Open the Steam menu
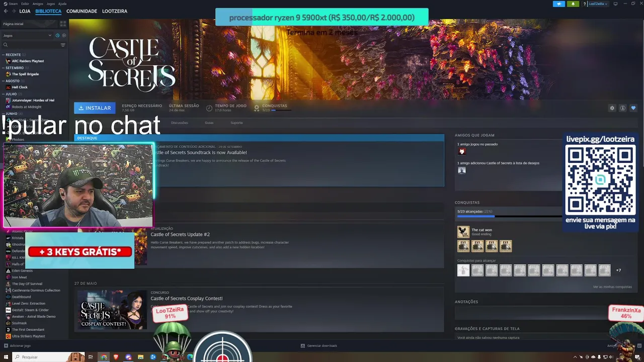 point(13,4)
